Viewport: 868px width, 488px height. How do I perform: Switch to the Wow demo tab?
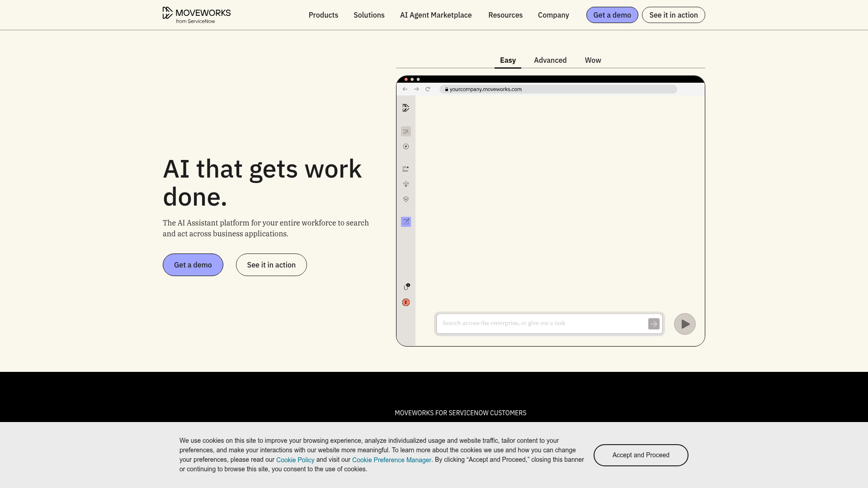point(593,61)
